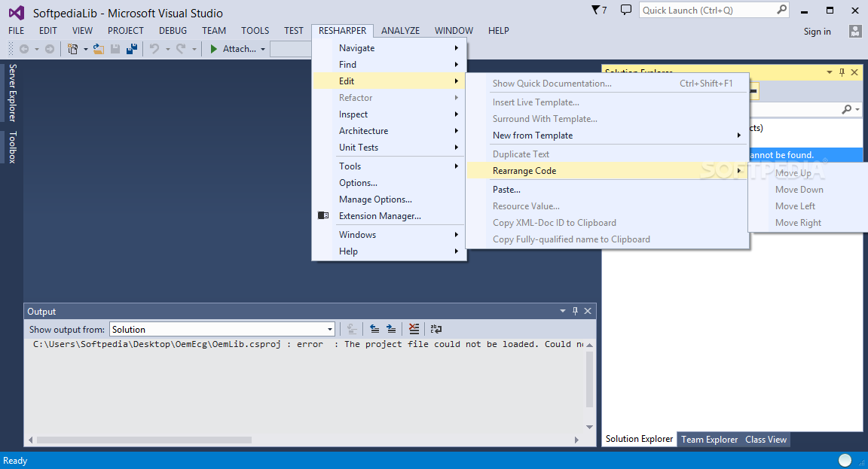Click the New Project toolbar icon

(72, 49)
